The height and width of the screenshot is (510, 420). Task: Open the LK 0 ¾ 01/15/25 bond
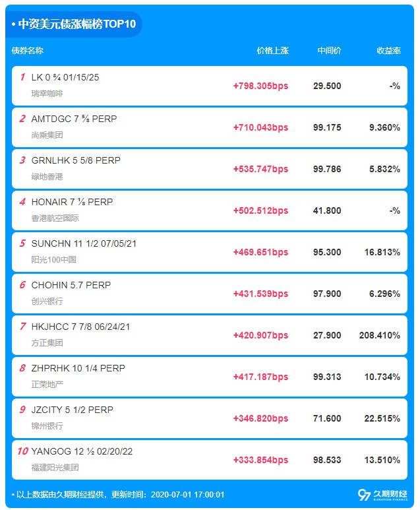pyautogui.click(x=65, y=78)
